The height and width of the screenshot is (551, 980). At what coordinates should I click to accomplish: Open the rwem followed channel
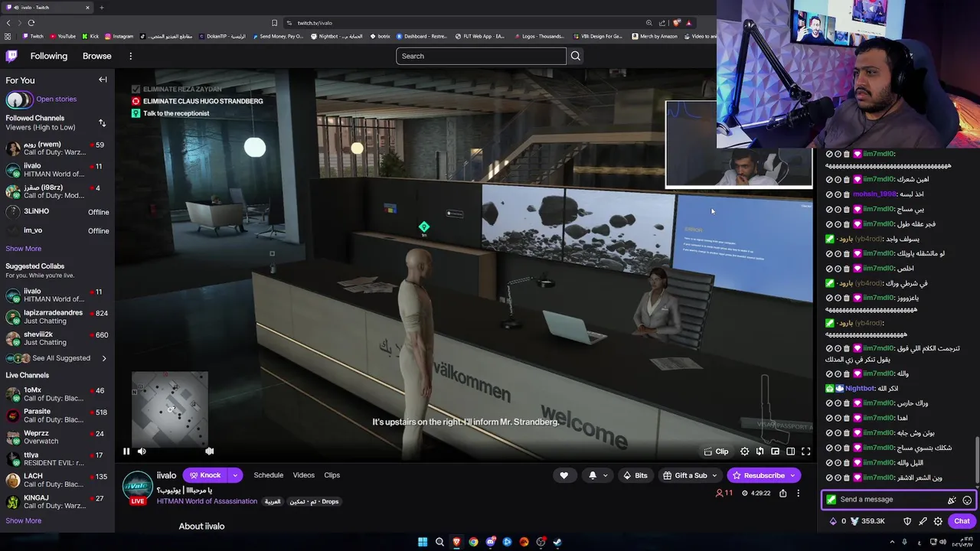[x=57, y=148]
